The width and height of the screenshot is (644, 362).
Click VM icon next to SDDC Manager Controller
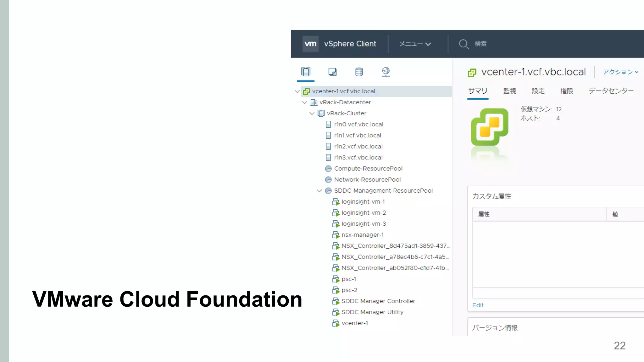(x=336, y=301)
